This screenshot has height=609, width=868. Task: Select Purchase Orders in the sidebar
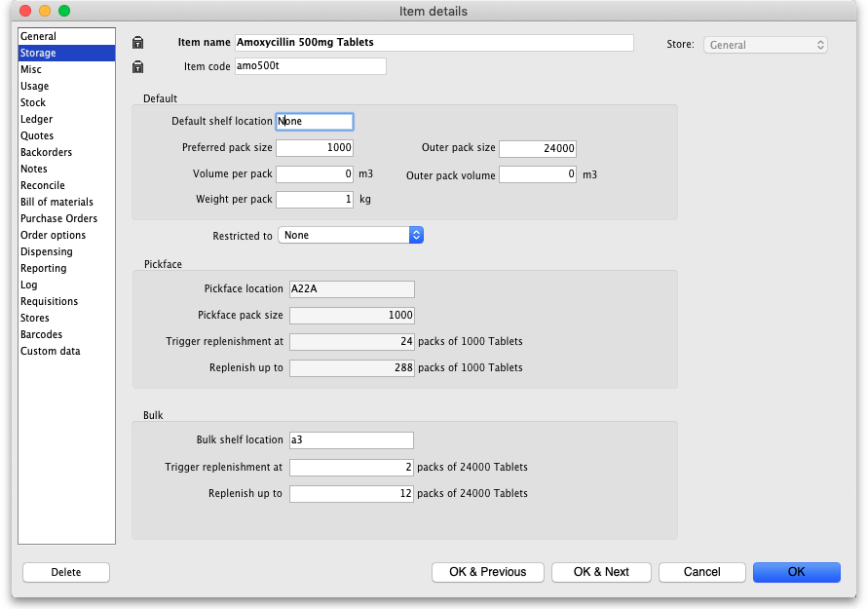pos(58,218)
